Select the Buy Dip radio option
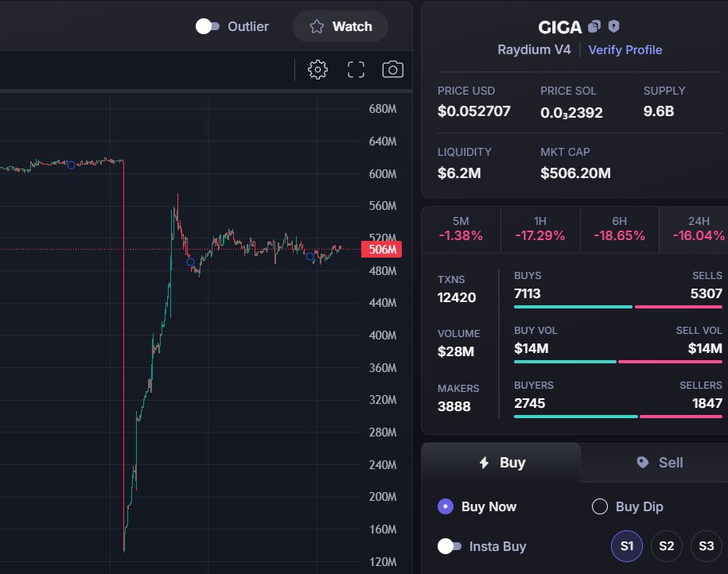Viewport: 728px width, 574px height. pyautogui.click(x=599, y=506)
